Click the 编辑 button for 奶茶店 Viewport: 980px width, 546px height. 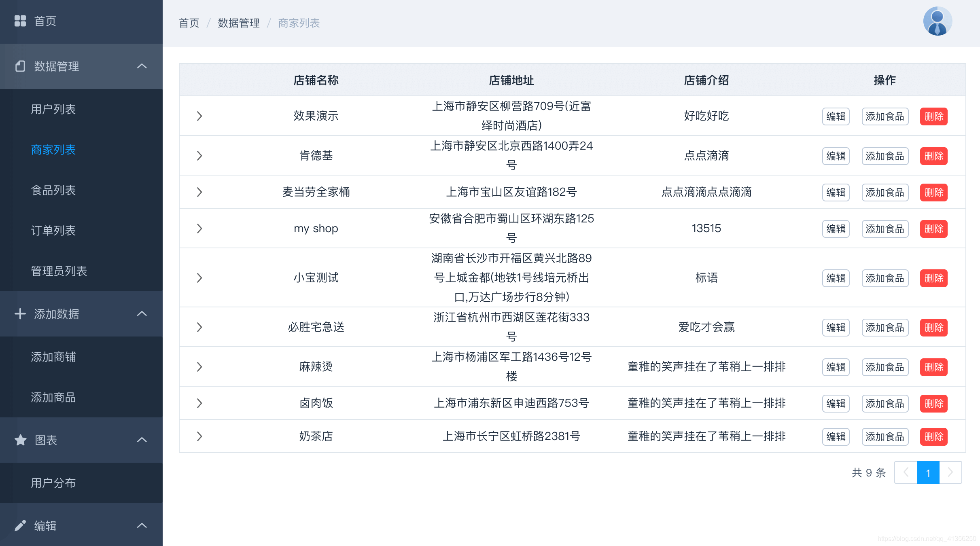pos(836,436)
